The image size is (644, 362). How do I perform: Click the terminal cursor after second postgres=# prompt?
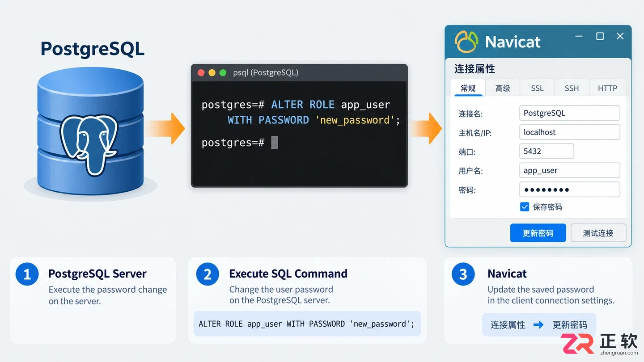275,143
